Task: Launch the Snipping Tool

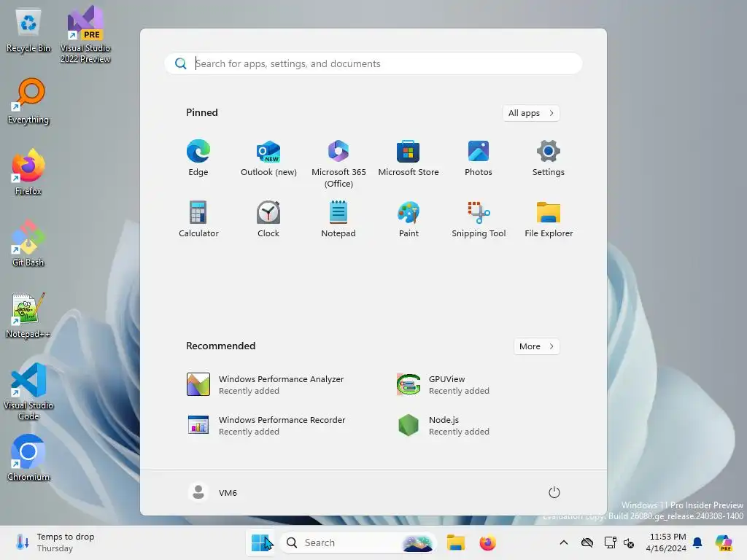Action: [479, 219]
